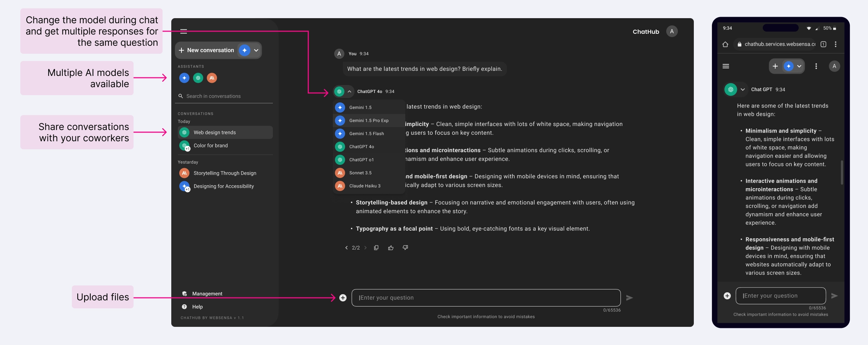Open Management in the sidebar
The width and height of the screenshot is (868, 345).
click(x=202, y=294)
